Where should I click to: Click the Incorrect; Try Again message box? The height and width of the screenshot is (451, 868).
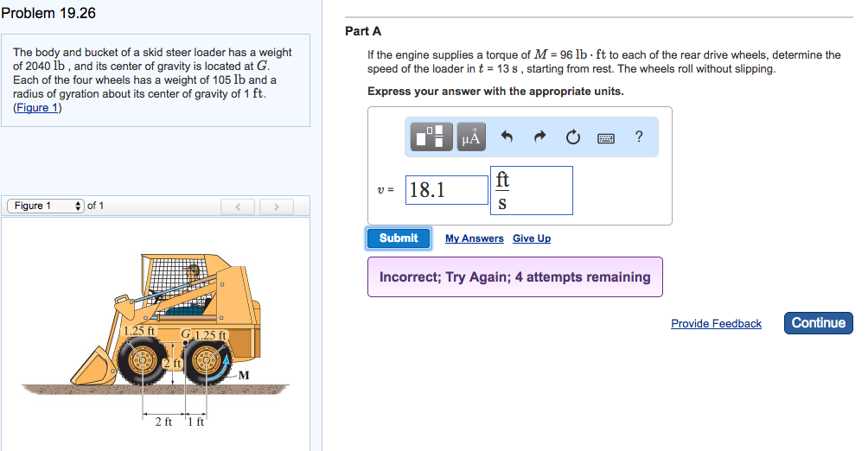[514, 277]
